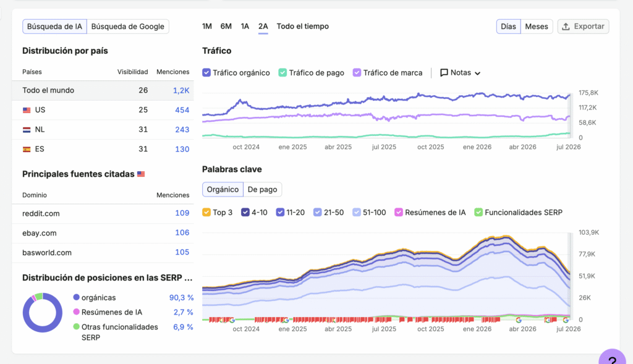Screen dimensions: 633x364
Task: Toggle the Tráfico de pago checkbox
Action: click(283, 73)
